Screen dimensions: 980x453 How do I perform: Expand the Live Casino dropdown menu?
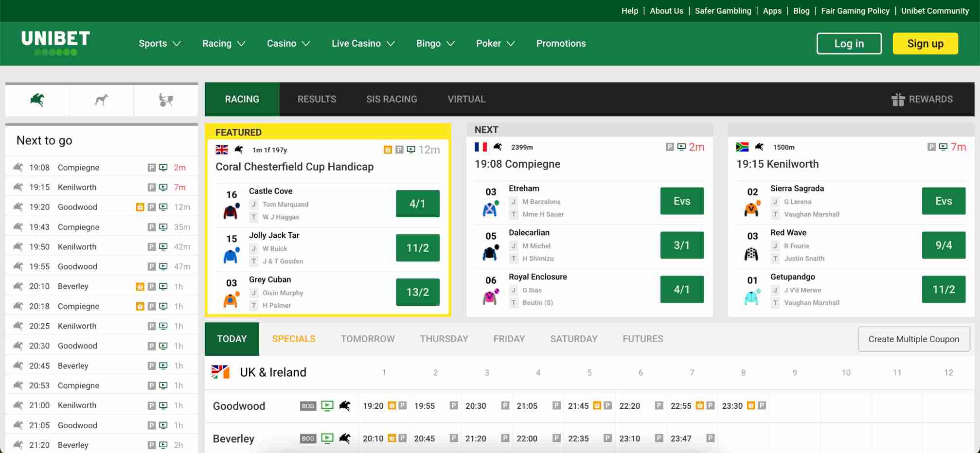pyautogui.click(x=363, y=43)
